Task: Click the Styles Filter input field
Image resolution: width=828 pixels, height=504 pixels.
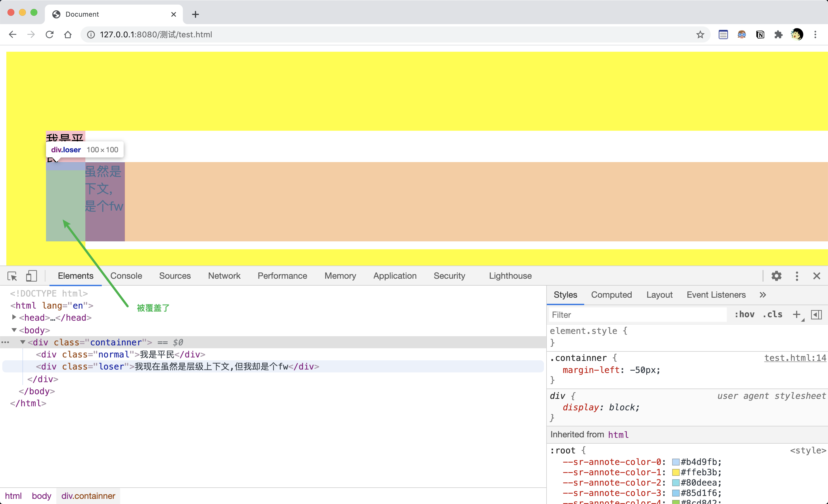Action: point(637,315)
